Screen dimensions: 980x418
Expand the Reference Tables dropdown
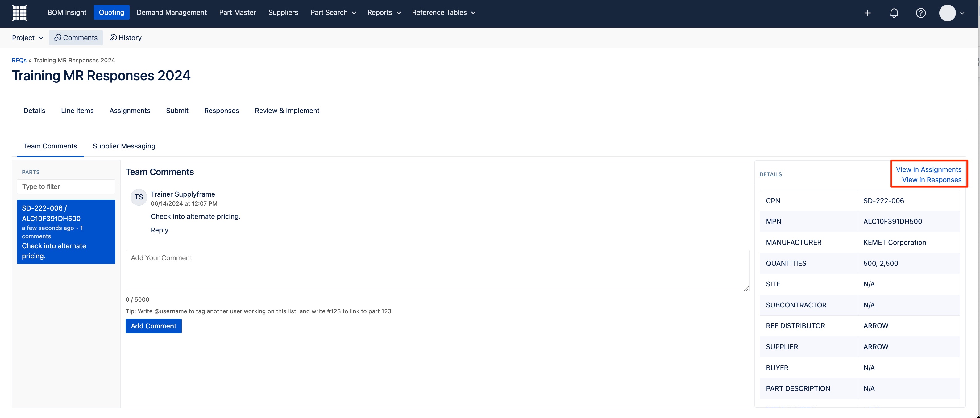tap(444, 12)
